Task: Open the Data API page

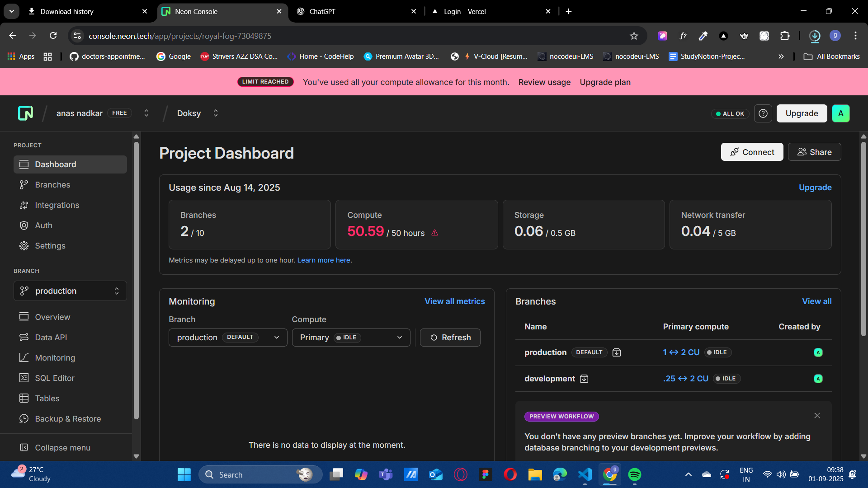Action: [x=70, y=338]
